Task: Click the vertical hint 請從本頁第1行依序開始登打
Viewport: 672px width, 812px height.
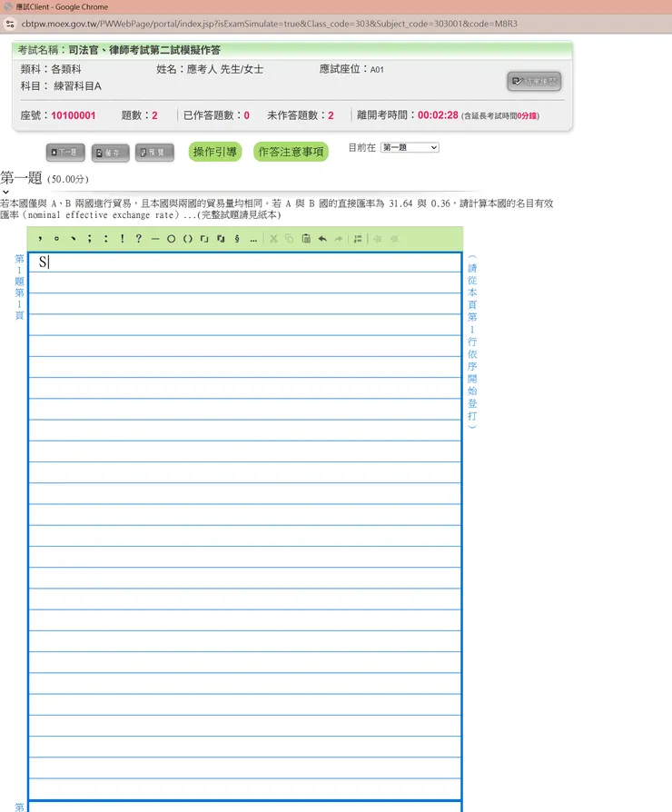Action: pyautogui.click(x=472, y=342)
